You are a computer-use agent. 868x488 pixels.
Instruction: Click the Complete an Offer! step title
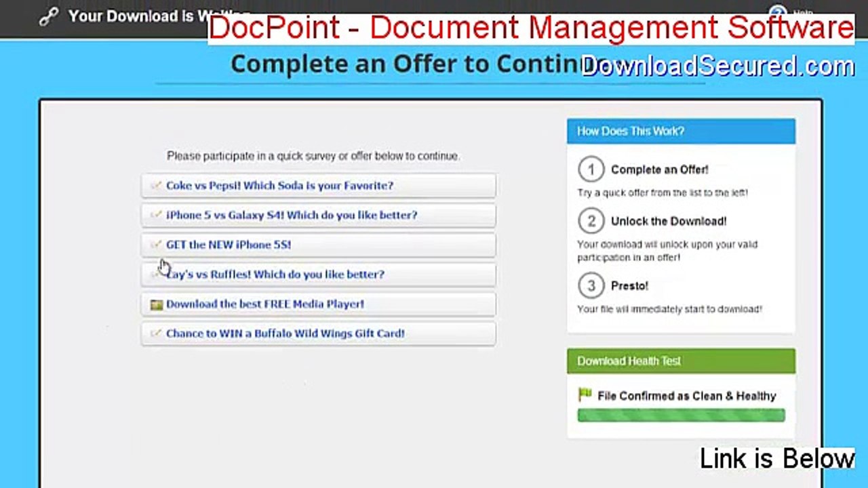[660, 169]
